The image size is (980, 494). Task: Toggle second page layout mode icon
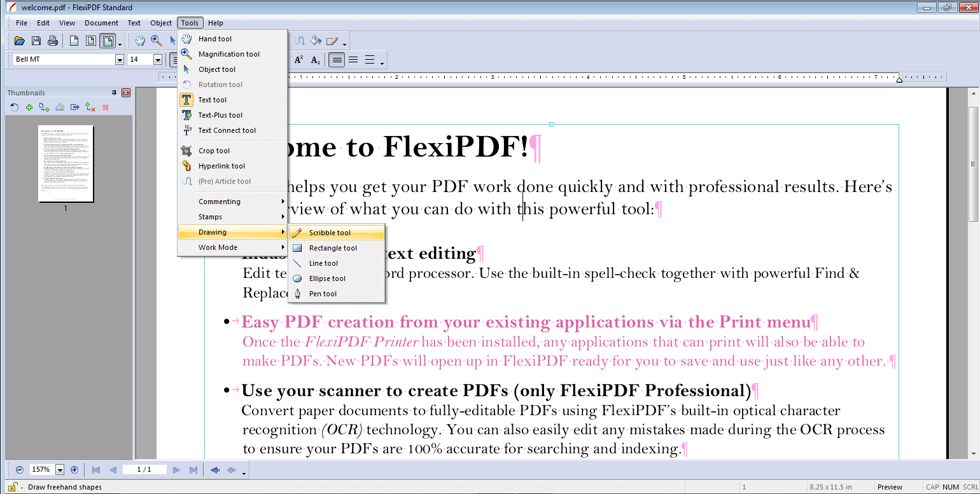click(x=91, y=41)
